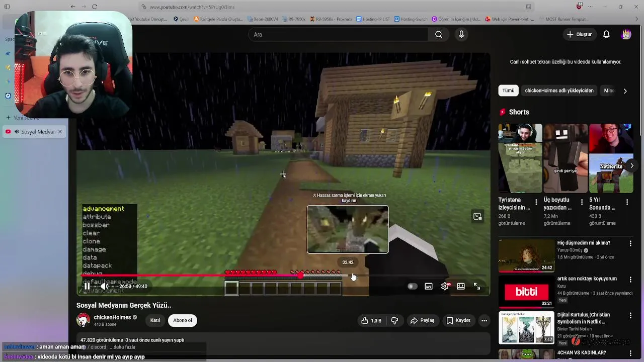
Task: Open Tyristana izleyicisinin Short thumbnail
Action: (x=520, y=158)
